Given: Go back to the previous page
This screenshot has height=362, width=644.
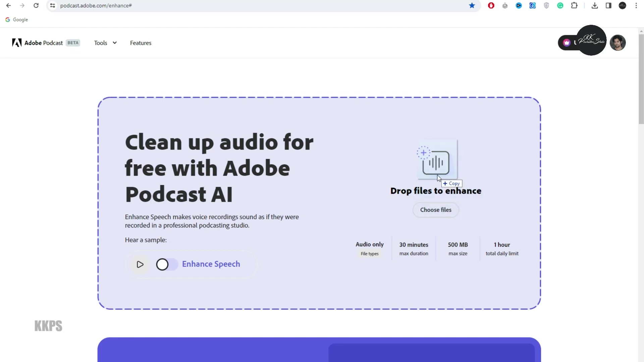Looking at the screenshot, I should tap(9, 5).
